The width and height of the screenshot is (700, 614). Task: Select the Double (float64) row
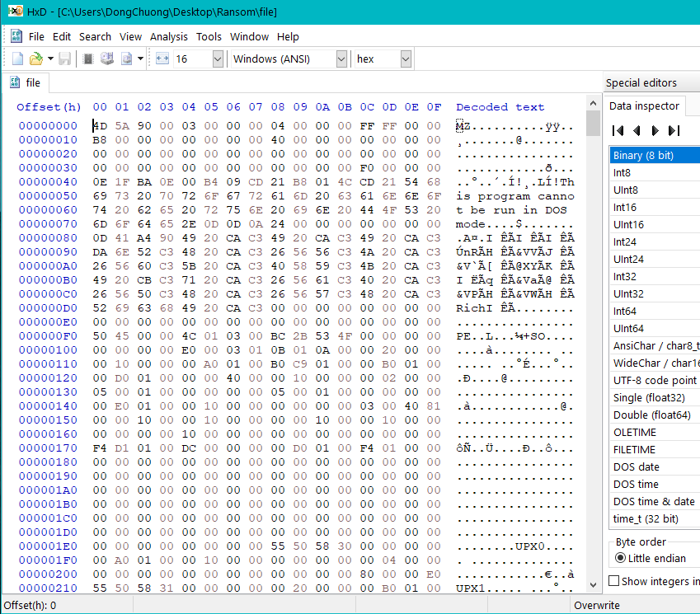(x=655, y=415)
